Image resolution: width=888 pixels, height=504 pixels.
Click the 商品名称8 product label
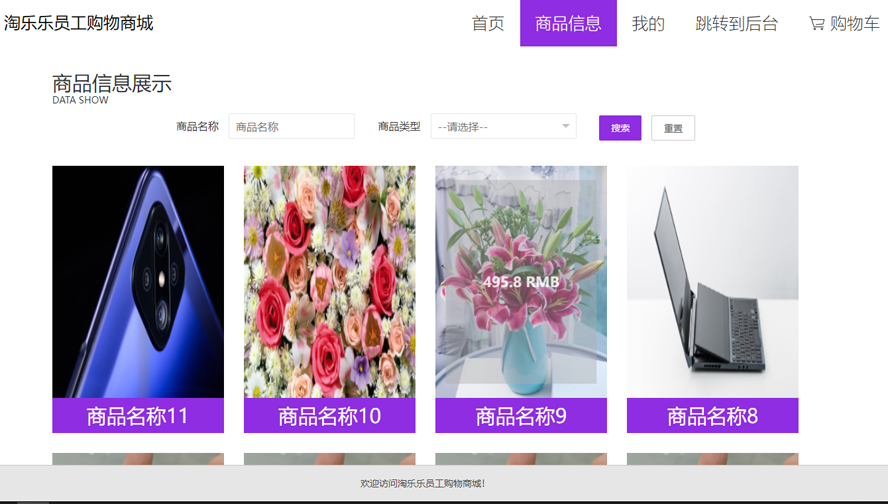[712, 416]
